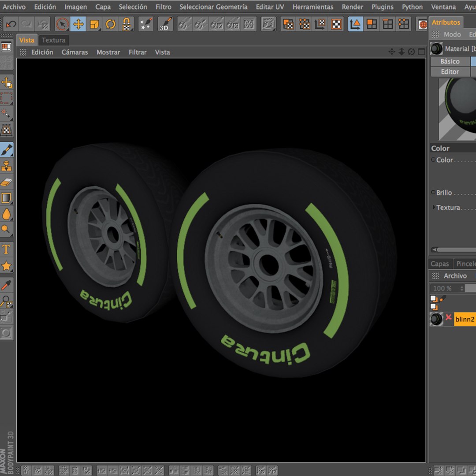476x476 pixels.
Task: Open the viewport Filtrar menu
Action: (138, 52)
